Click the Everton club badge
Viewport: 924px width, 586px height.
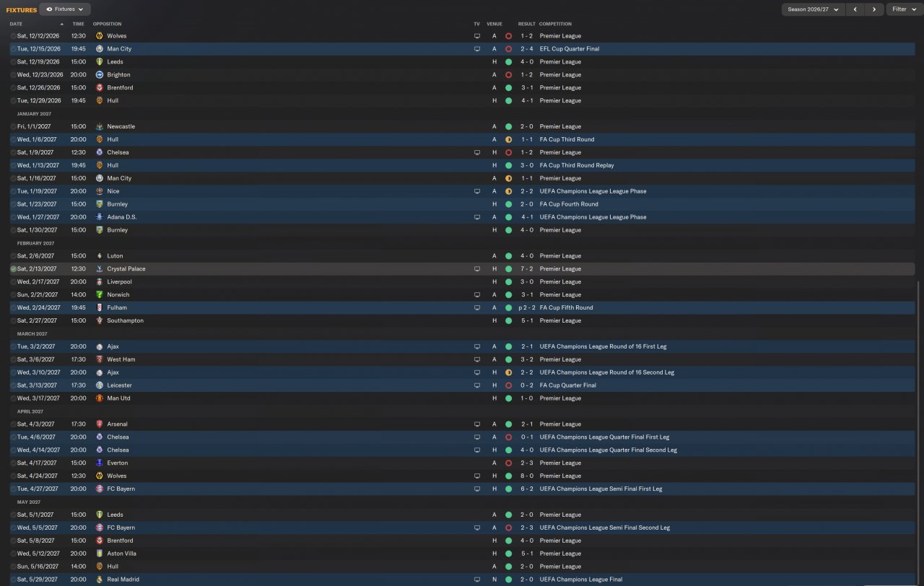coord(100,463)
